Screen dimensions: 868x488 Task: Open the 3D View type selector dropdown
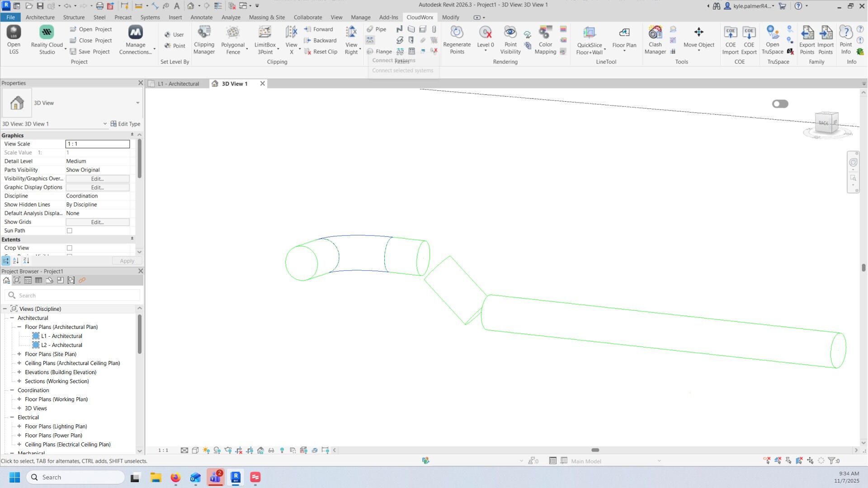[137, 103]
